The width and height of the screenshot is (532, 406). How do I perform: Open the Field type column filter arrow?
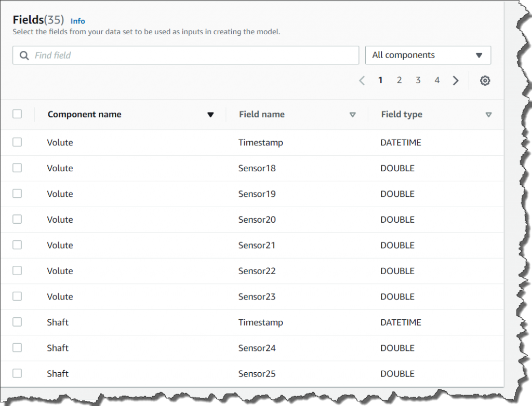click(x=488, y=114)
